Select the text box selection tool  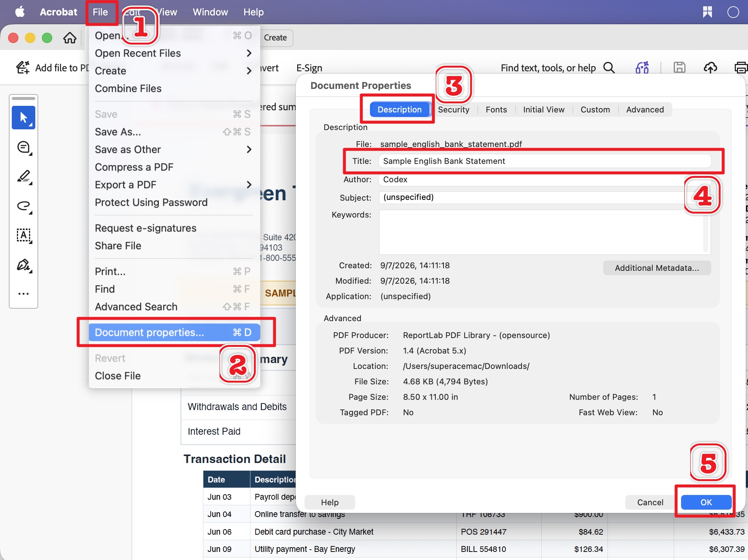point(24,235)
